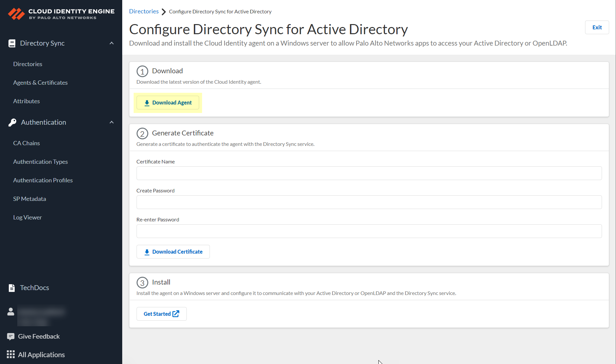This screenshot has height=364, width=616.
Task: Exit the configuration page
Action: pyautogui.click(x=597, y=27)
